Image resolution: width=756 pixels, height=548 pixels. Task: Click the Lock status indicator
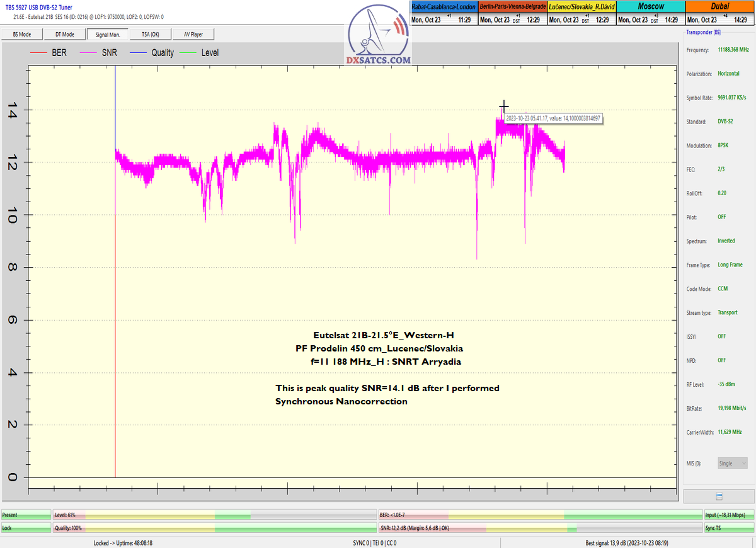[x=26, y=528]
